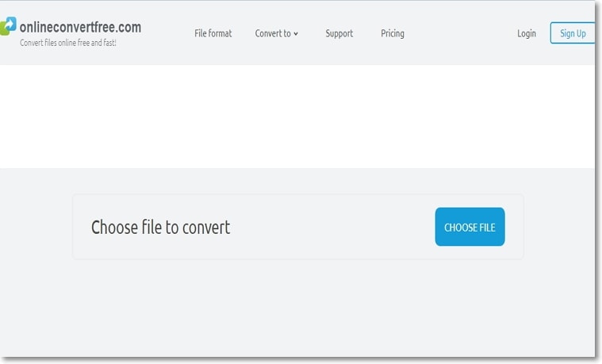Expand the Convert to dropdown
Screen dimensions: 602x364
pos(277,33)
